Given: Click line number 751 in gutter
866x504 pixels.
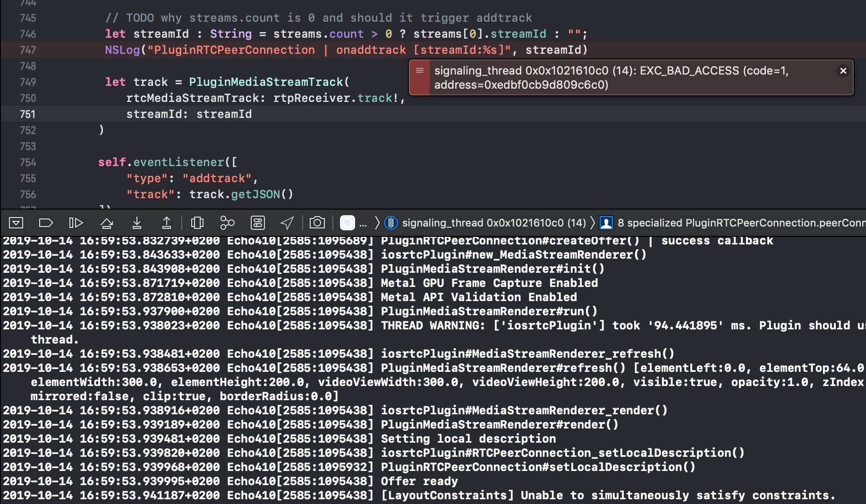Looking at the screenshot, I should coord(28,114).
